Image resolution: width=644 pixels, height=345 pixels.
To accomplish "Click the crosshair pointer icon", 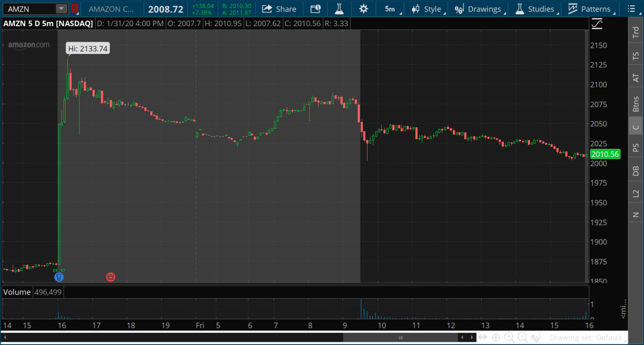I will point(496,337).
